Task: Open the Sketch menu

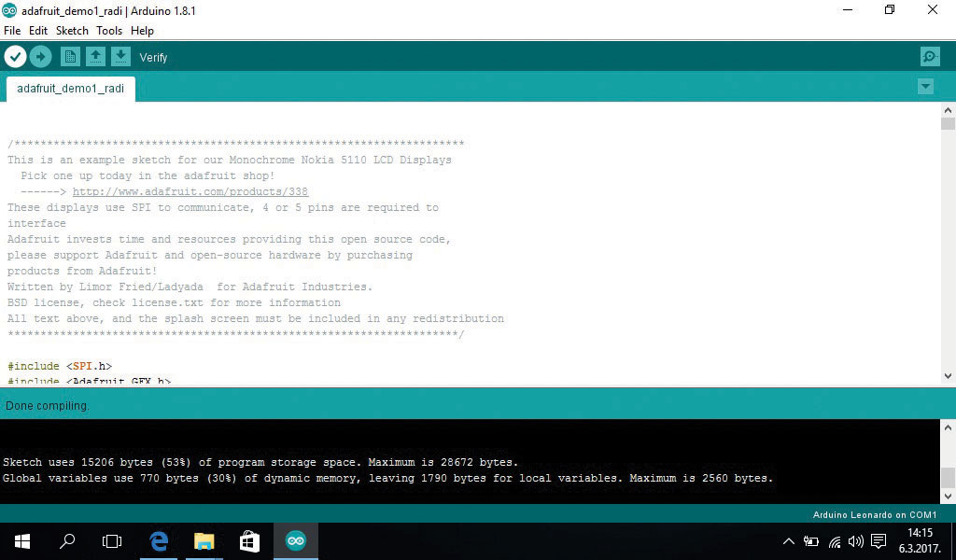Action: point(72,31)
